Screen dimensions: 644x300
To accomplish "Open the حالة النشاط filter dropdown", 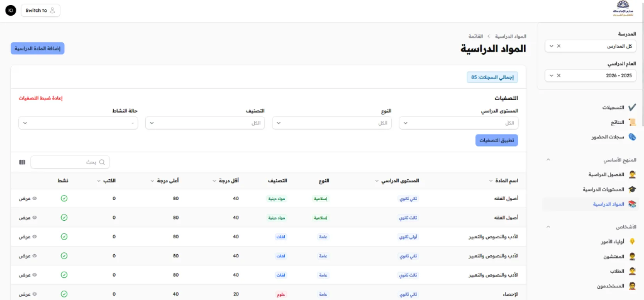I will tap(78, 123).
